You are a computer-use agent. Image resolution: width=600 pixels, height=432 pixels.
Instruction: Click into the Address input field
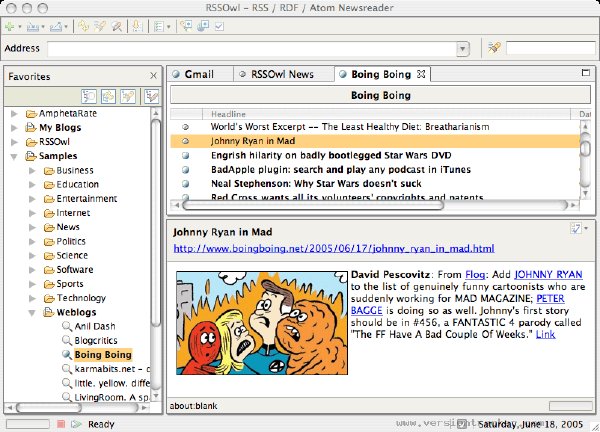pyautogui.click(x=253, y=49)
